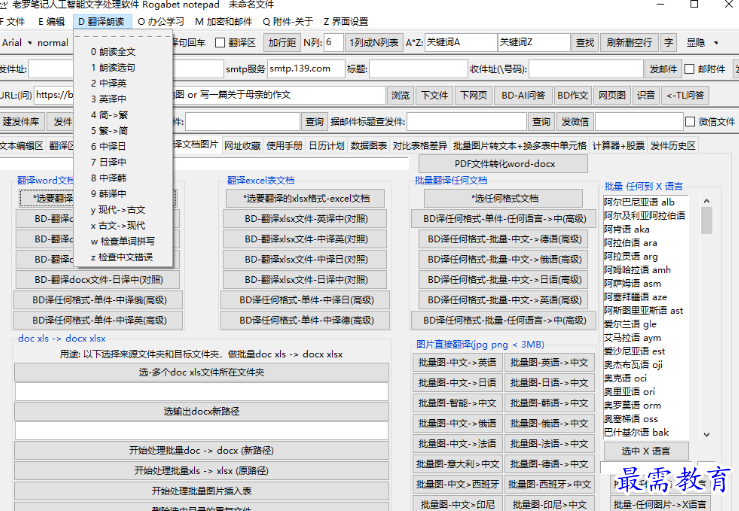Click *选要翻译的xlsx格式-excel文档 button

(306, 198)
